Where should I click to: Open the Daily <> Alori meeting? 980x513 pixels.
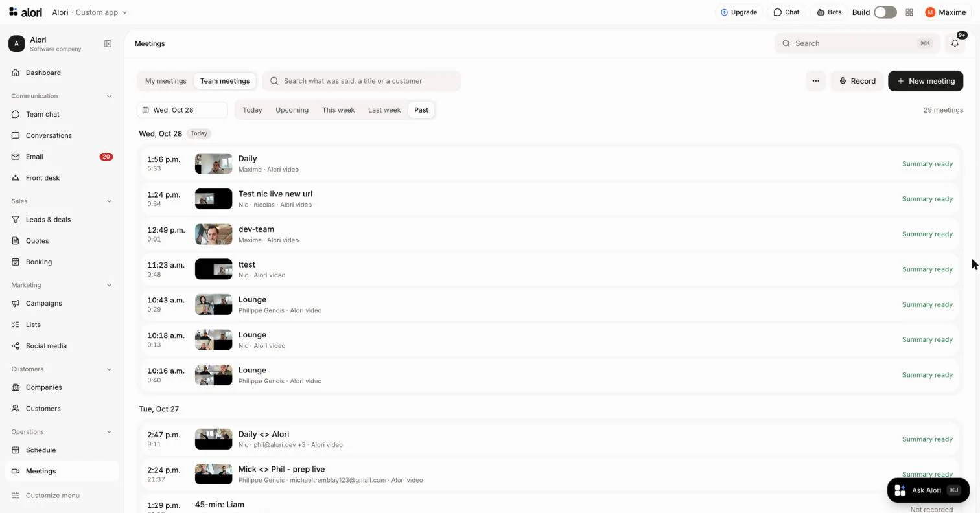coord(550,439)
